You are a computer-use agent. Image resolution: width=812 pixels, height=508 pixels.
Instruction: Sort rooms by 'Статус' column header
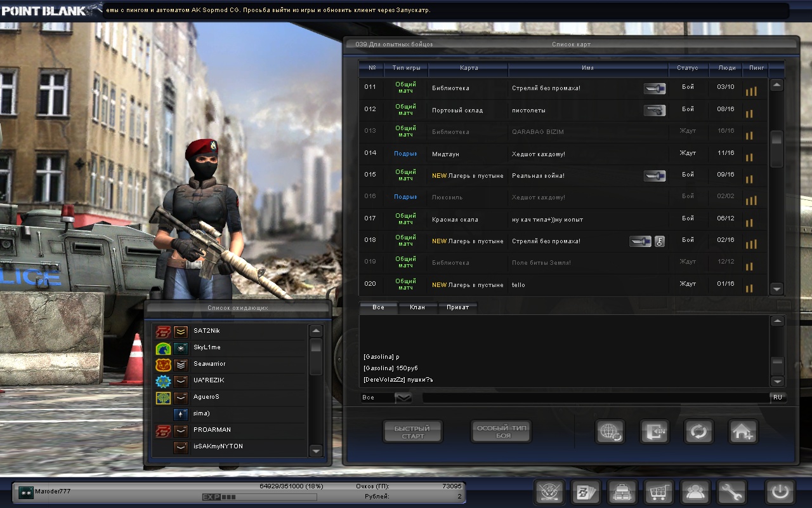688,68
